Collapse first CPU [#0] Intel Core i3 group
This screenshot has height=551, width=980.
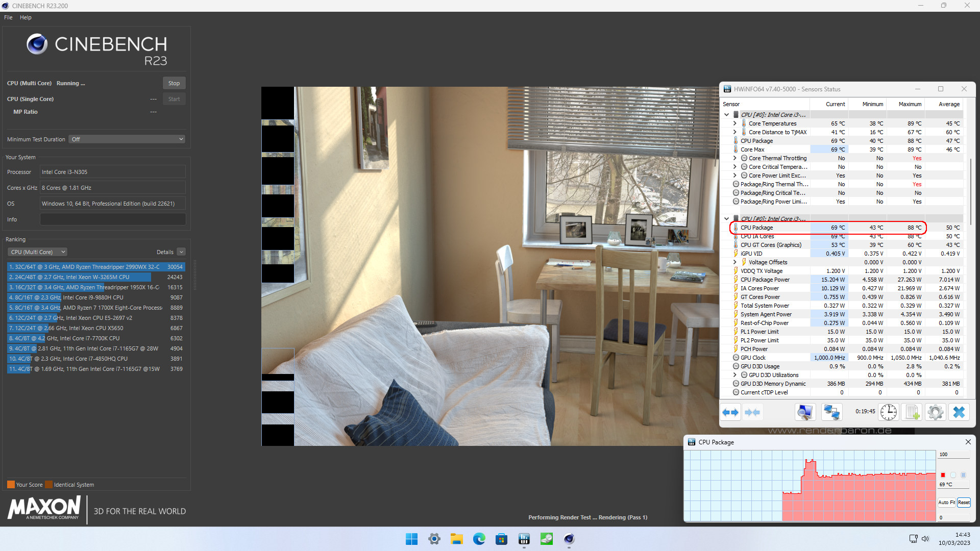coord(727,115)
